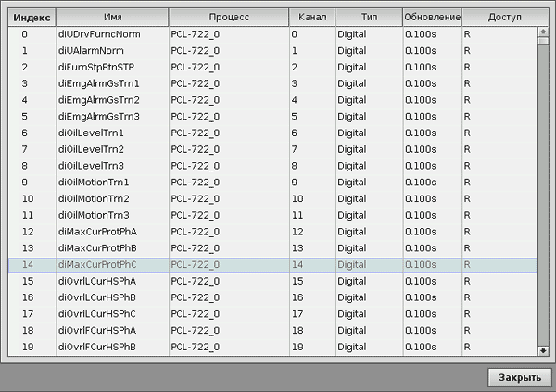Click Обновление column header
The width and height of the screenshot is (556, 392).
point(432,18)
